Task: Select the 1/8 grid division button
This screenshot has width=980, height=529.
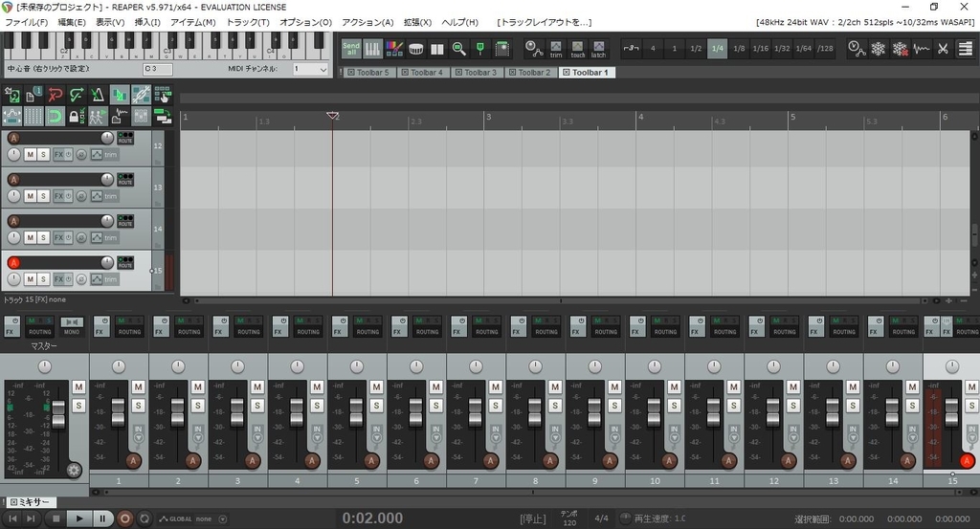Action: (739, 48)
